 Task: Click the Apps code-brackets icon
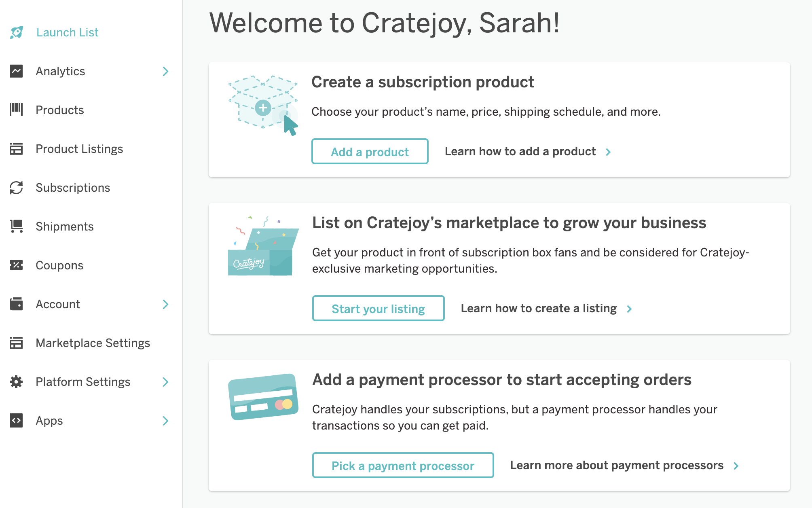pyautogui.click(x=16, y=421)
